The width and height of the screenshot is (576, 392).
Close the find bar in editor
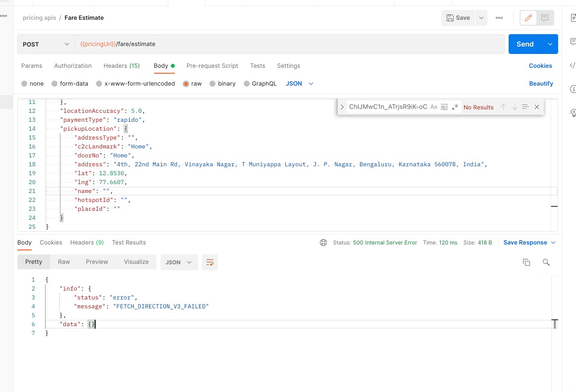click(536, 107)
